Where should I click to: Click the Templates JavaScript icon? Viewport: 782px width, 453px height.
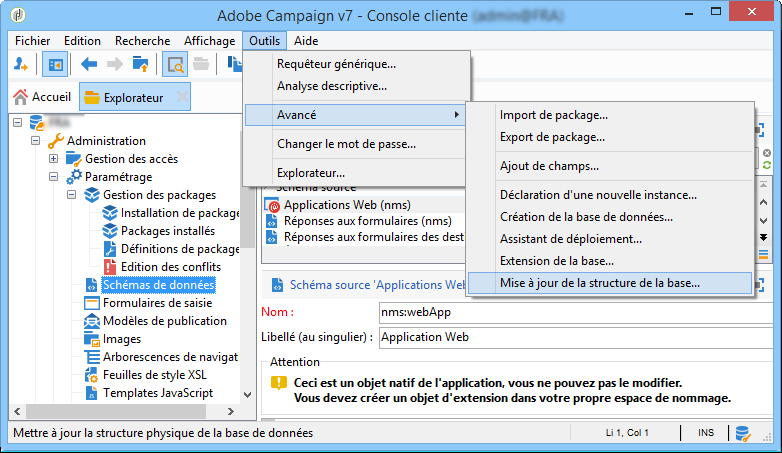click(x=92, y=393)
